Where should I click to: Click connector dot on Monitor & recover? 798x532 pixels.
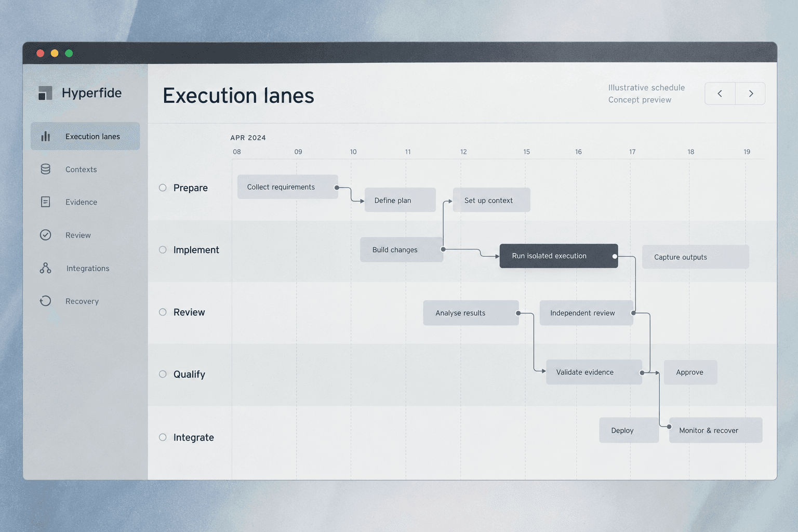click(x=669, y=427)
